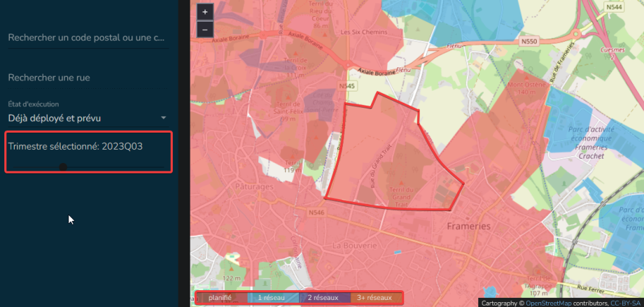This screenshot has height=307, width=644.
Task: Open the OpenStreetMap attribution link
Action: coord(555,303)
